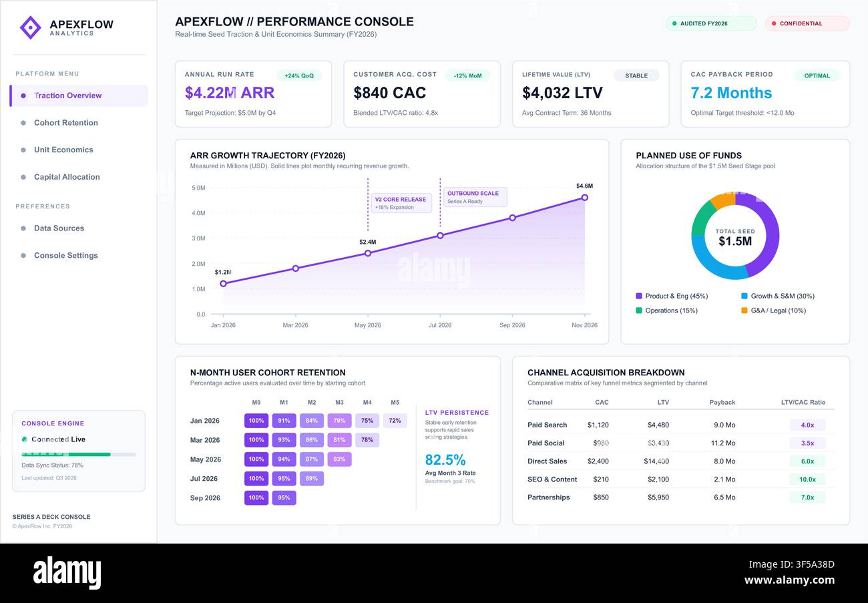Screen dimensions: 868x603
Task: Click the green Connected Live status dot
Action: [25, 439]
